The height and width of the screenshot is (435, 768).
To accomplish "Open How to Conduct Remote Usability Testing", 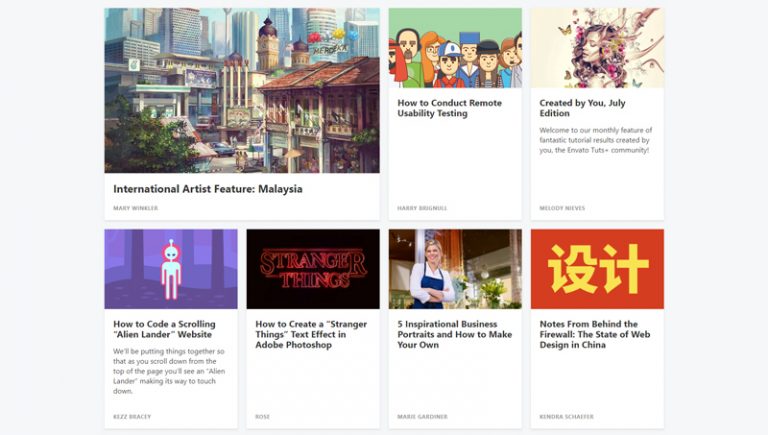I will [x=450, y=108].
